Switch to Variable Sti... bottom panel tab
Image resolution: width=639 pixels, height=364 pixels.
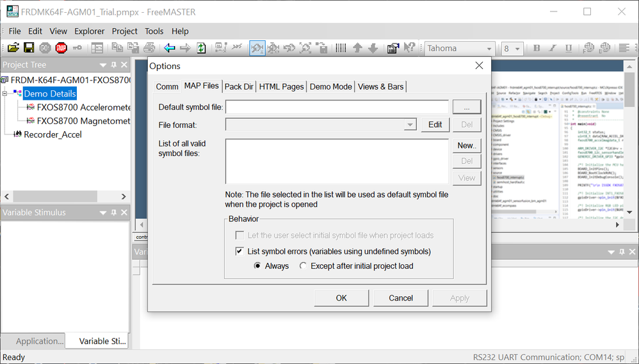[97, 341]
